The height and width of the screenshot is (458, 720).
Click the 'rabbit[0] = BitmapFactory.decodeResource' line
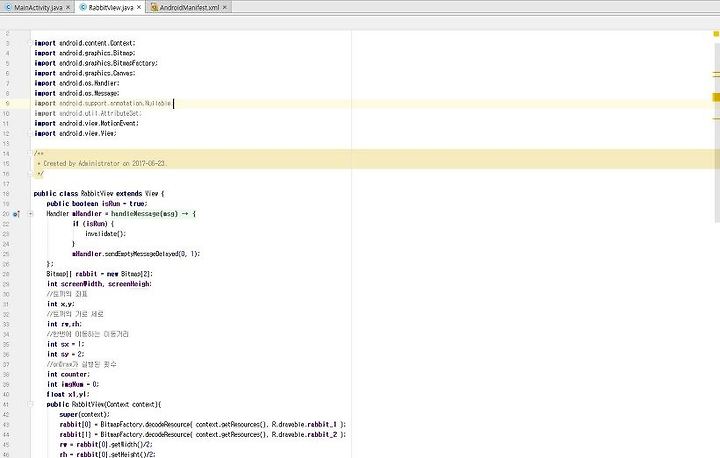pos(202,424)
